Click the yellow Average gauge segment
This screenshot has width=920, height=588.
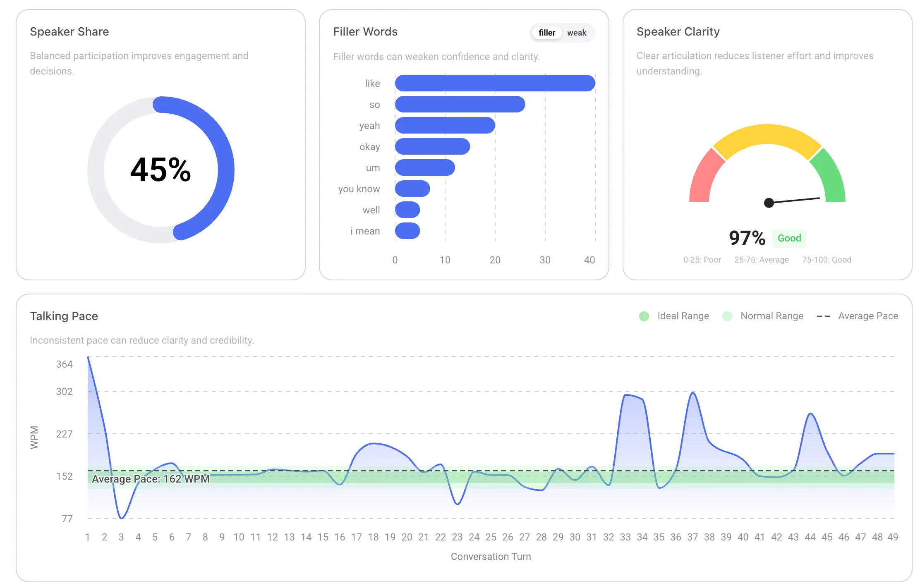(767, 134)
